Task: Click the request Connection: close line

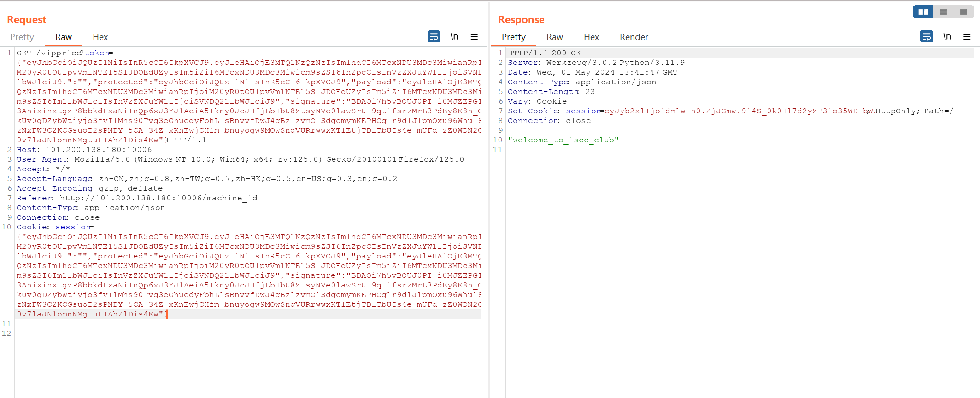Action: coord(58,217)
